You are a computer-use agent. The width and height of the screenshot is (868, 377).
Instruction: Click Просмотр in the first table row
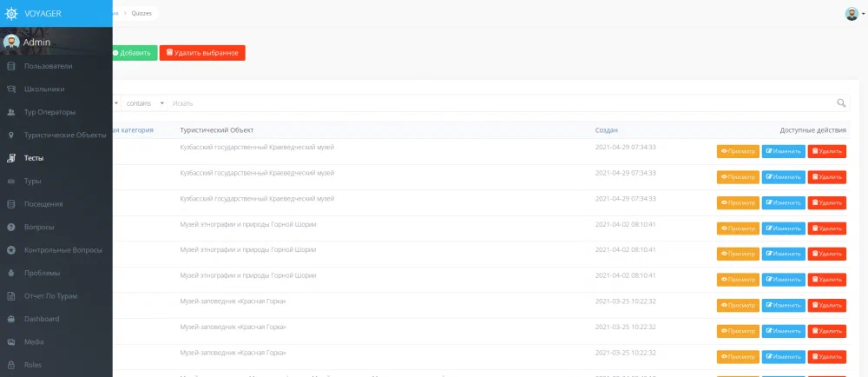coord(738,151)
